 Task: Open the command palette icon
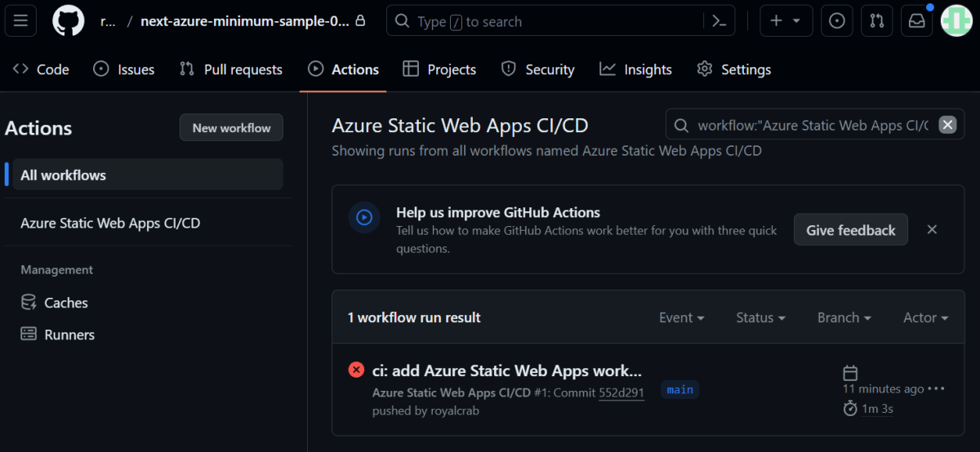719,21
